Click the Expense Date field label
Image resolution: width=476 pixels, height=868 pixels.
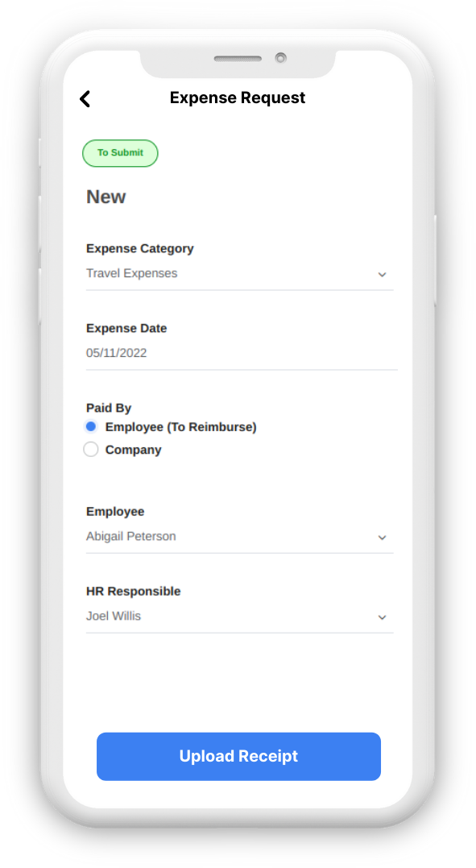click(126, 328)
